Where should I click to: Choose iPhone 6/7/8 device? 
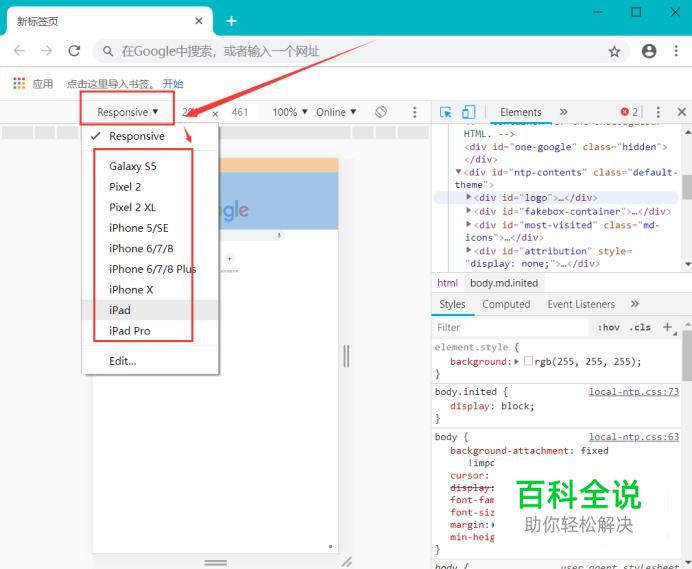tap(150, 249)
